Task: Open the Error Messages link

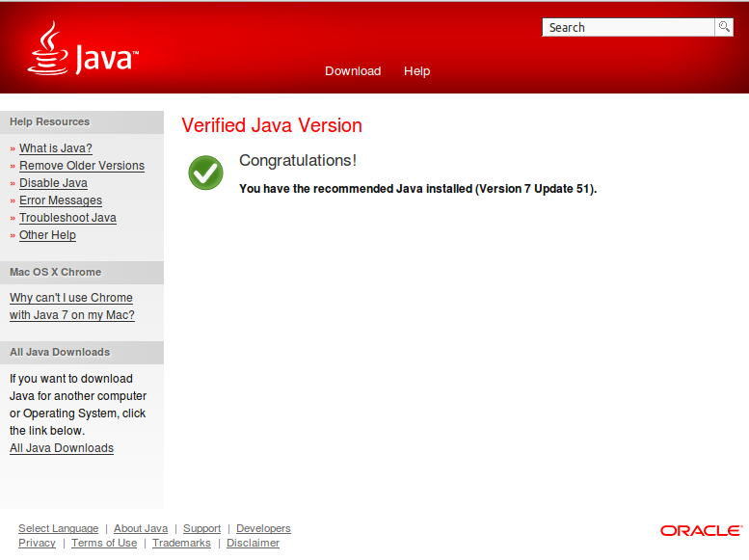Action: 61,200
